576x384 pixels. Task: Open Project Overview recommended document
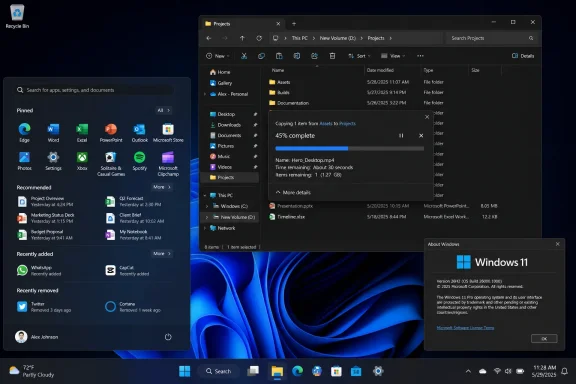[x=47, y=201]
